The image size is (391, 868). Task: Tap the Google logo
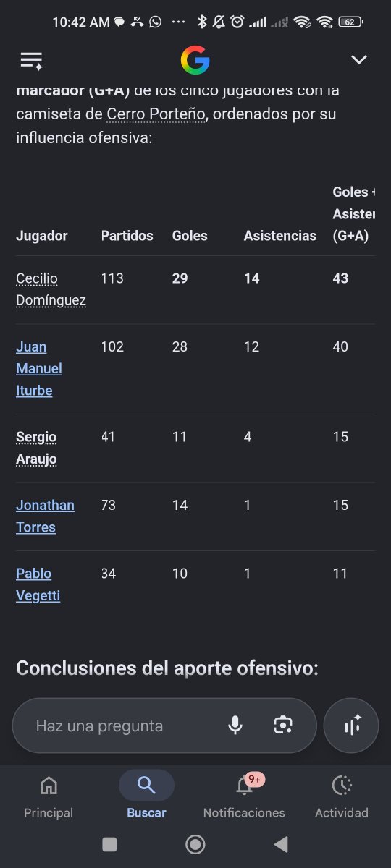[195, 60]
